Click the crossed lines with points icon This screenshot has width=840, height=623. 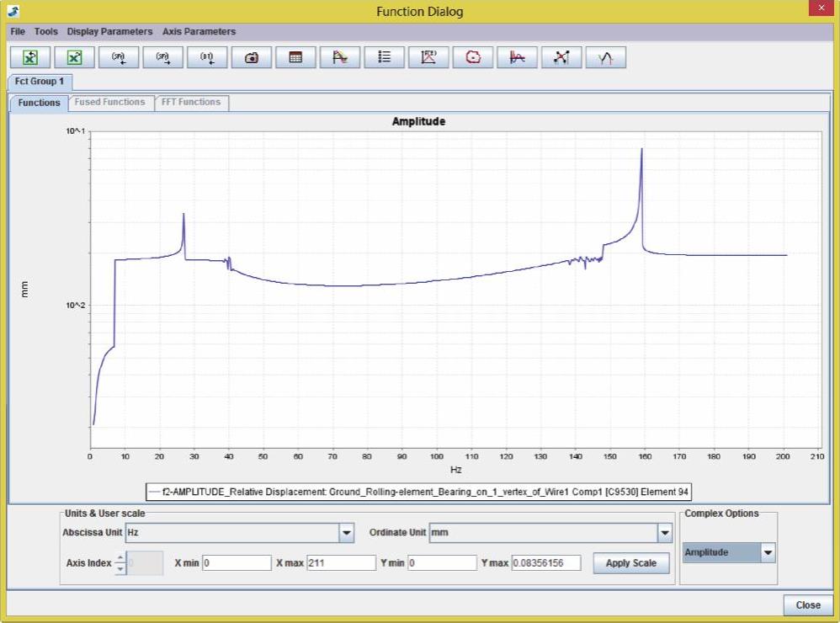561,57
